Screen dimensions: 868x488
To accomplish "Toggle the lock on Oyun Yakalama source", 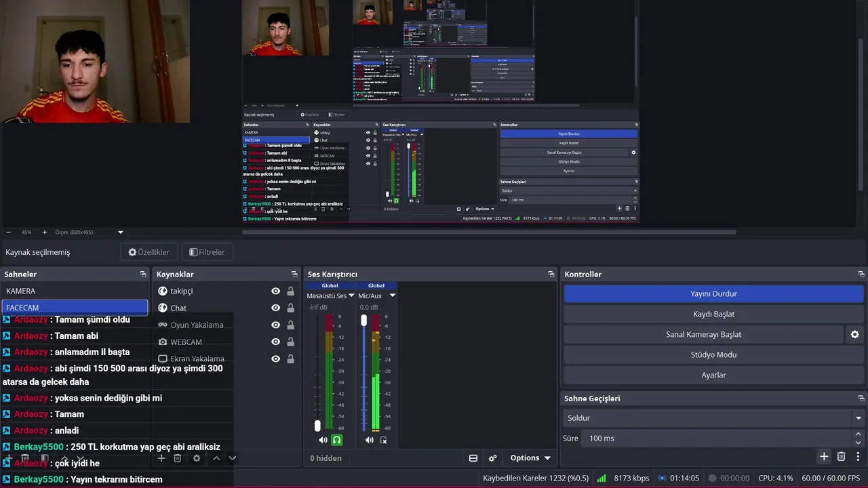I will coord(290,325).
